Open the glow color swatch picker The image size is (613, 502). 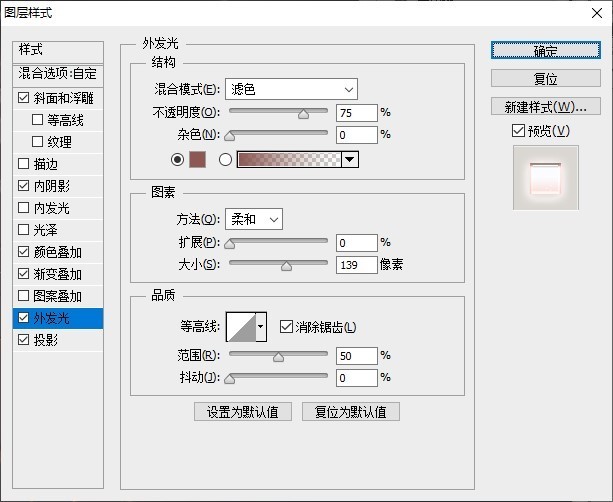tap(197, 160)
